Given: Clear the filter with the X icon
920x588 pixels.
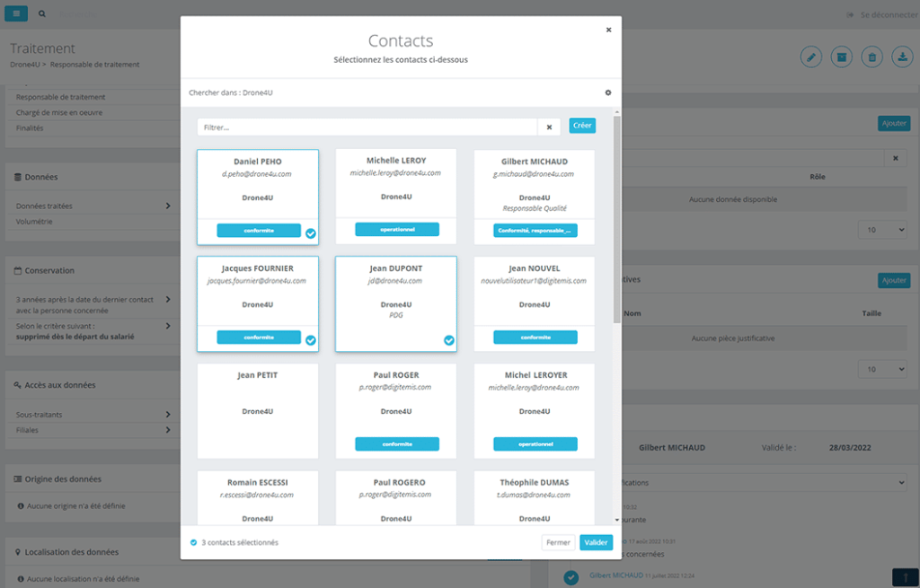Looking at the screenshot, I should 549,127.
